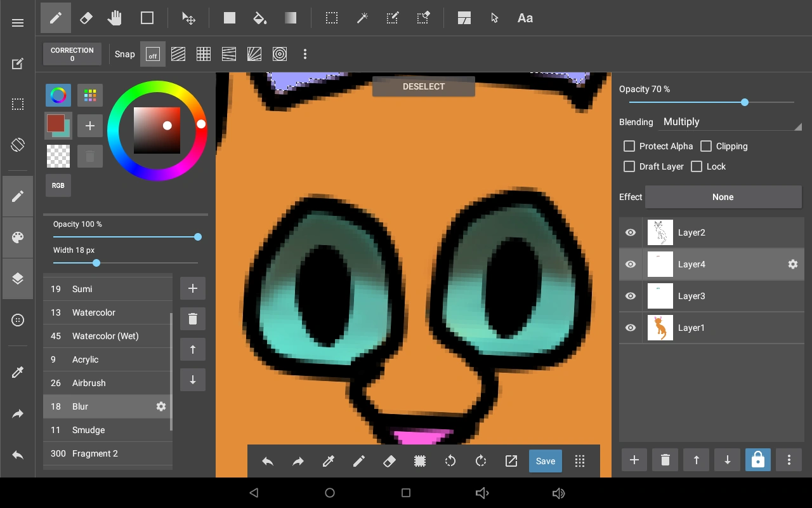Click the Save button
The width and height of the screenshot is (812, 508).
pyautogui.click(x=546, y=462)
